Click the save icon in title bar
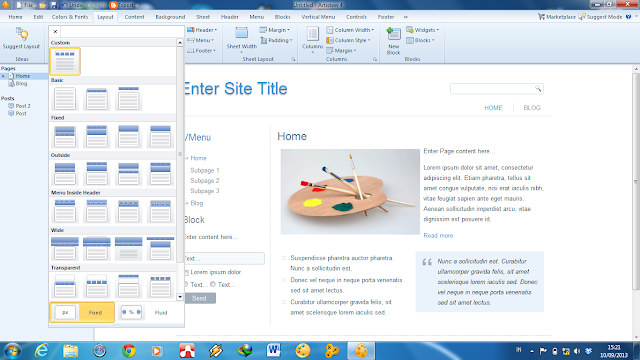640x360 pixels. point(53,5)
